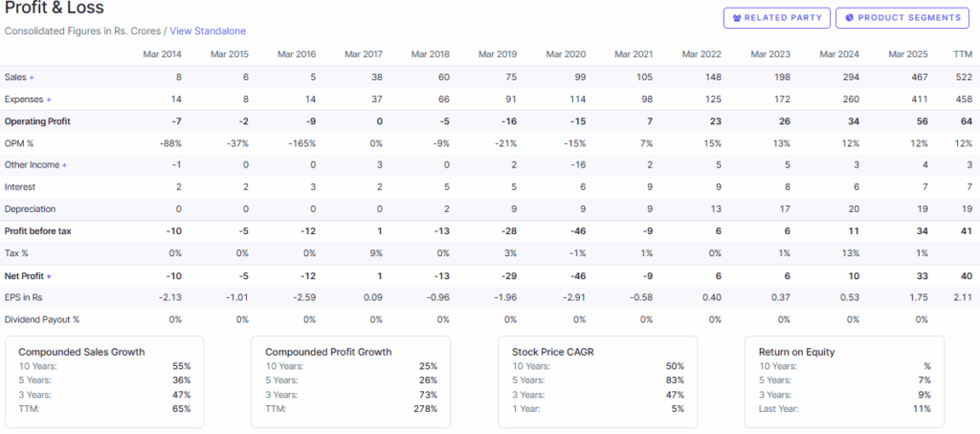Click the pie icon in Product Segments
The height and width of the screenshot is (434, 980).
[x=849, y=17]
